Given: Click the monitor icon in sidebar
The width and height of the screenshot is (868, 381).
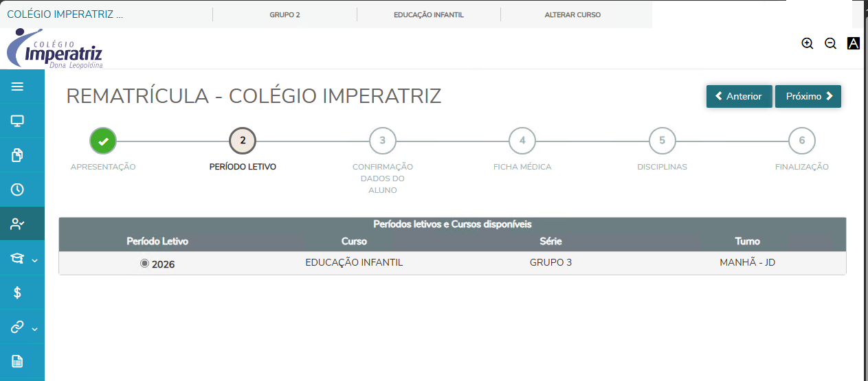Looking at the screenshot, I should pos(17,121).
